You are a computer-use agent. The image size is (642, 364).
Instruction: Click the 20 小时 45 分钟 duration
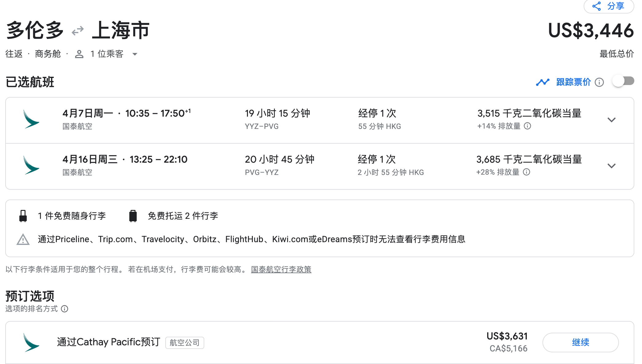pos(280,160)
